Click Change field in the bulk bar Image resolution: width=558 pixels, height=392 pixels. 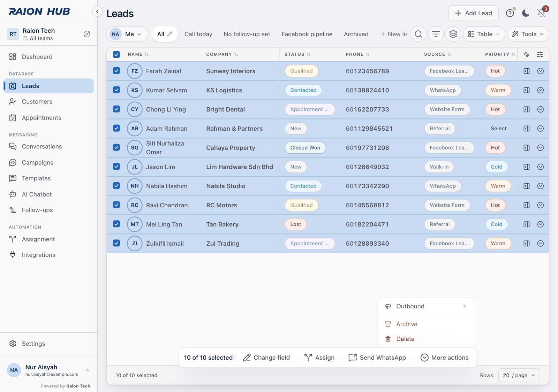pos(266,358)
